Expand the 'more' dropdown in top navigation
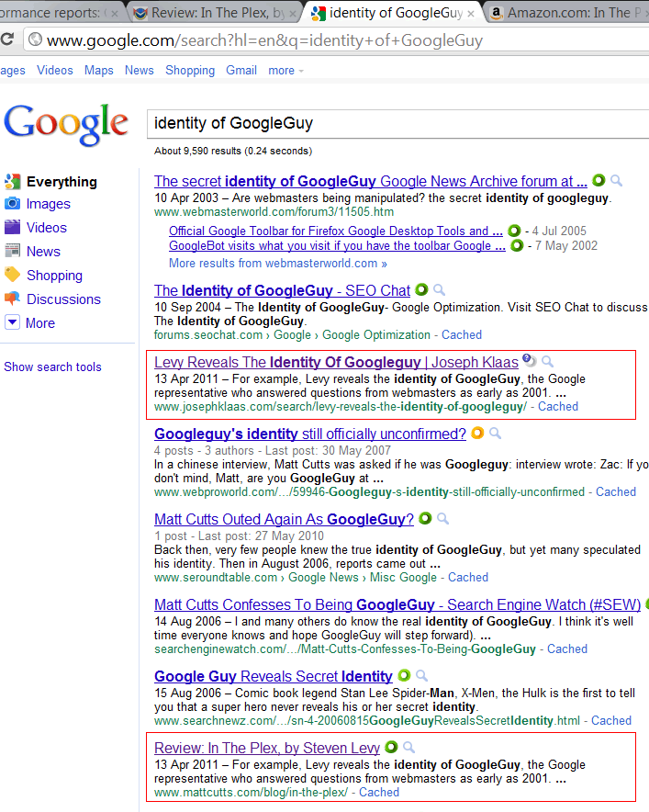The image size is (649, 812). (x=285, y=71)
